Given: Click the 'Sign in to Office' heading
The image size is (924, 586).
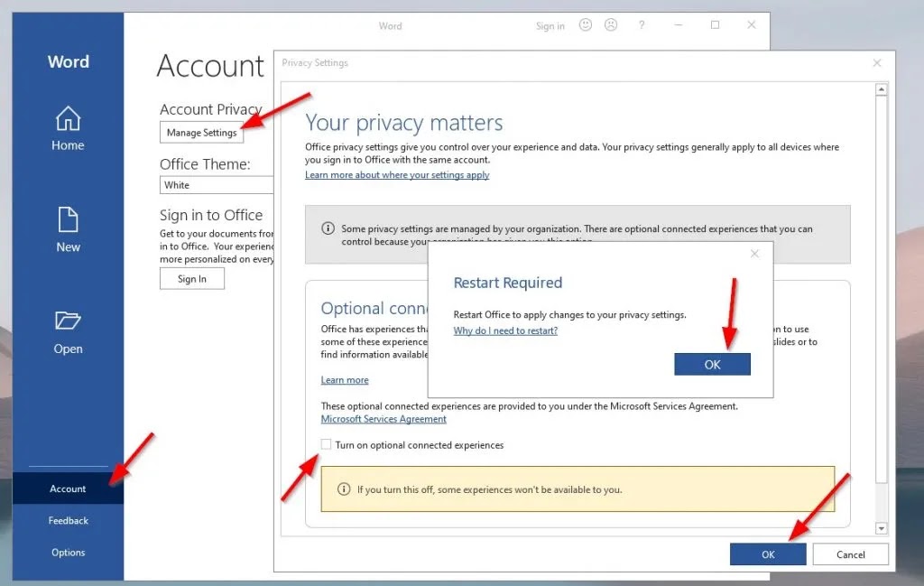Looking at the screenshot, I should tap(211, 215).
